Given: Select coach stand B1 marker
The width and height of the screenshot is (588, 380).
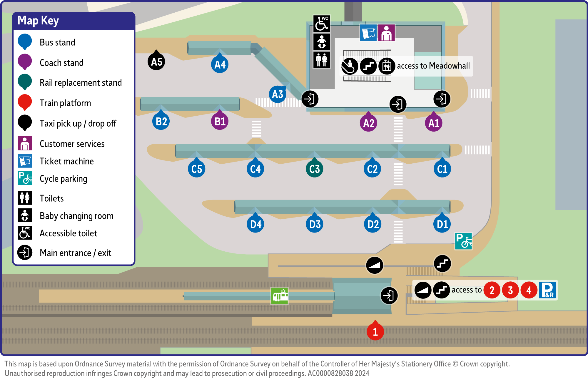Looking at the screenshot, I should pyautogui.click(x=220, y=120).
